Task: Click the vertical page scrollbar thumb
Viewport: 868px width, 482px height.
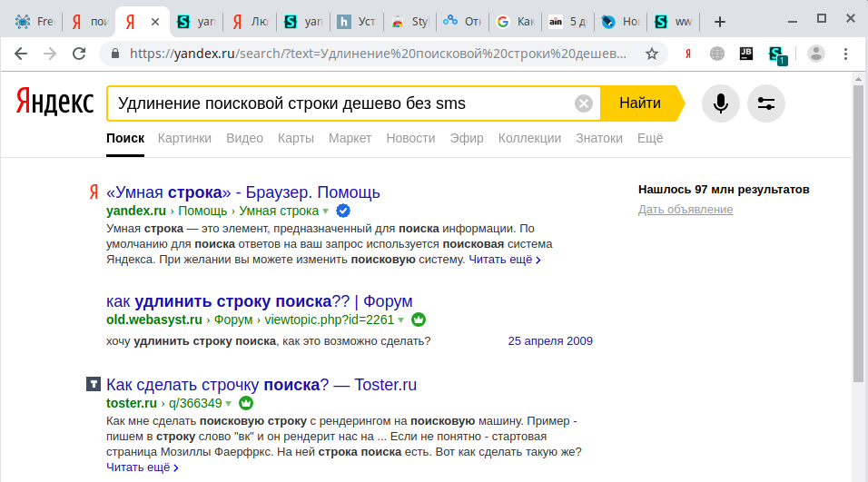Action: (858, 232)
